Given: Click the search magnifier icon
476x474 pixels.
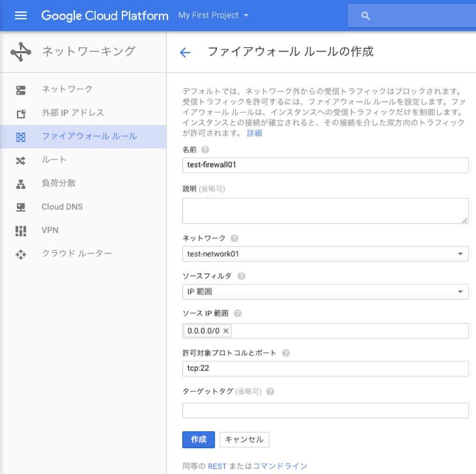Looking at the screenshot, I should (366, 16).
